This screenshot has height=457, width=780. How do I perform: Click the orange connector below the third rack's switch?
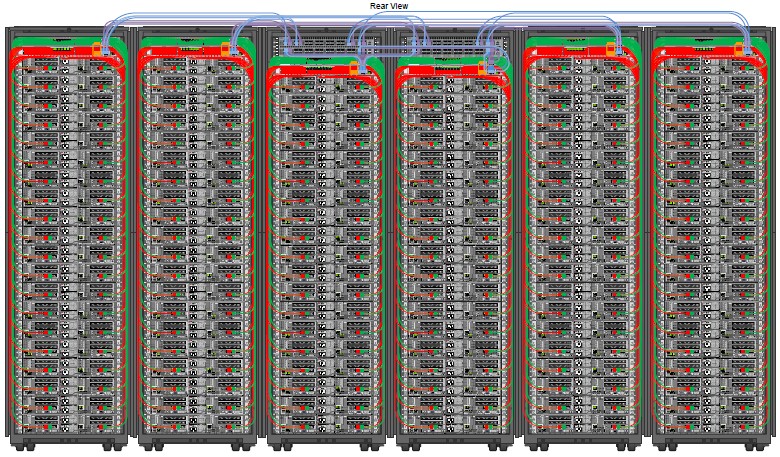(354, 69)
